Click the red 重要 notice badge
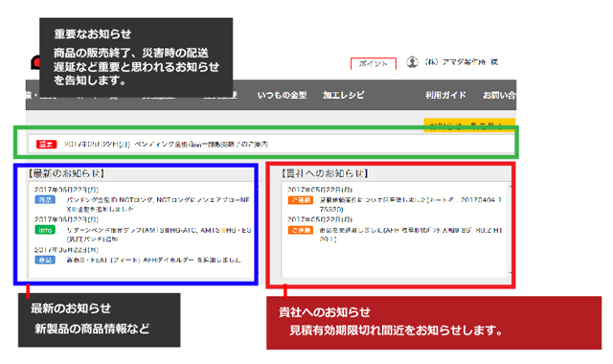The height and width of the screenshot is (364, 613). (x=47, y=145)
